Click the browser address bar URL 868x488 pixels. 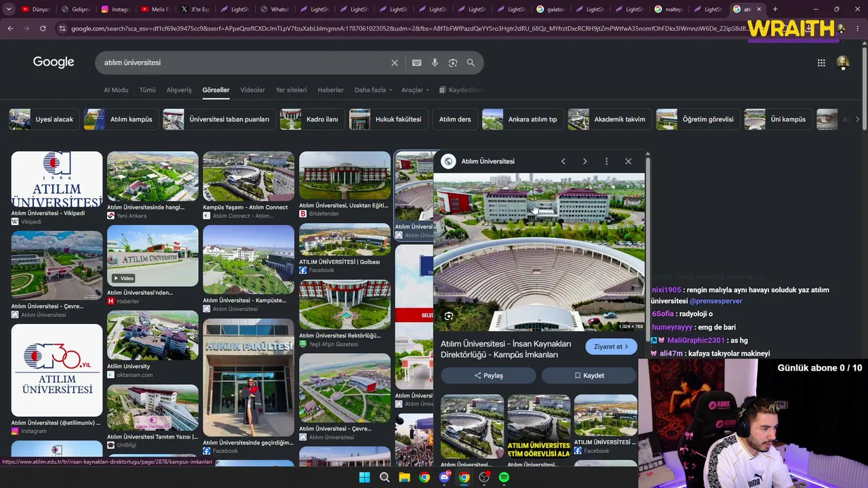(x=407, y=28)
